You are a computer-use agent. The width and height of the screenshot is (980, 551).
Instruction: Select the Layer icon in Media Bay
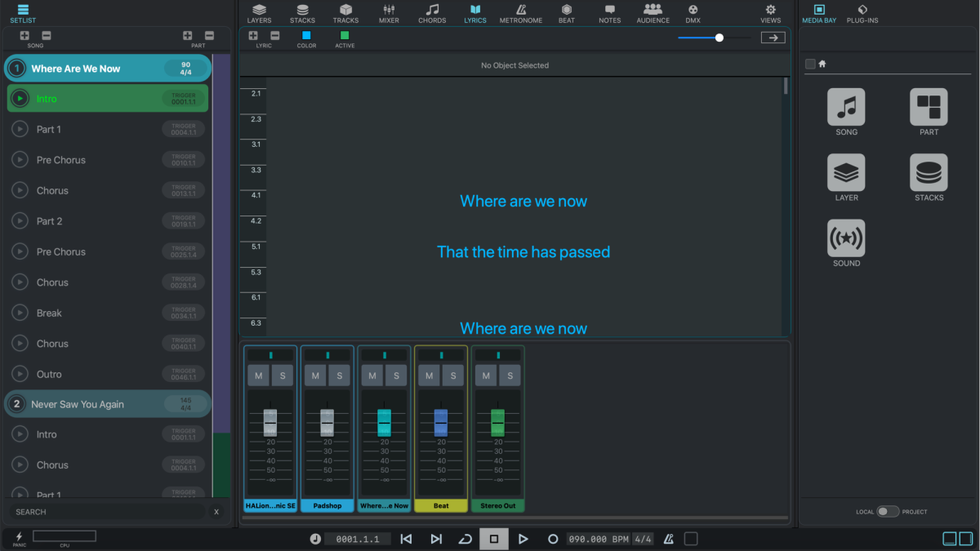pos(846,172)
